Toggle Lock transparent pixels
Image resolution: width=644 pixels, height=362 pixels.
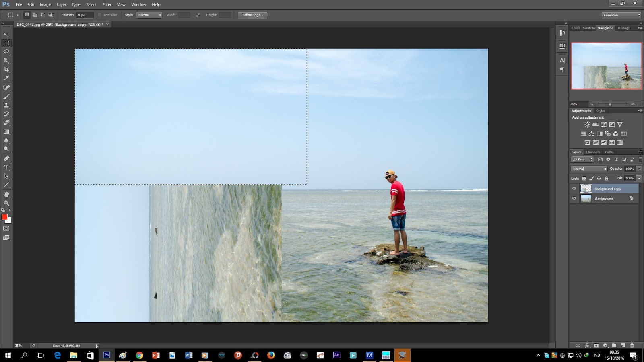pyautogui.click(x=584, y=178)
